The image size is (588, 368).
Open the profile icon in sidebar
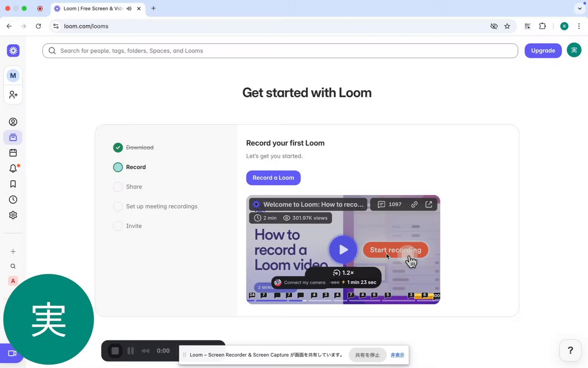[13, 122]
